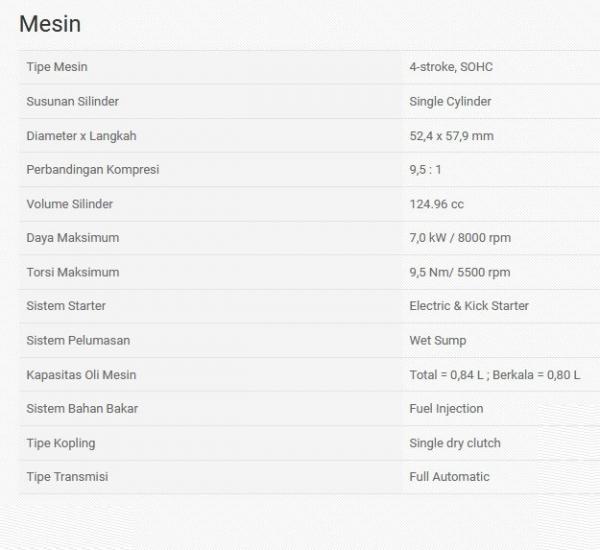Image resolution: width=600 pixels, height=550 pixels.
Task: Select the Fuel Injection value
Action: [446, 409]
